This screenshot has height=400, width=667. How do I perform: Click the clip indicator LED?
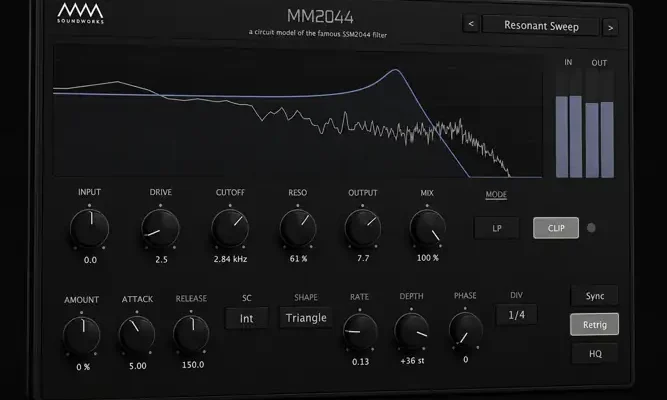click(x=591, y=228)
